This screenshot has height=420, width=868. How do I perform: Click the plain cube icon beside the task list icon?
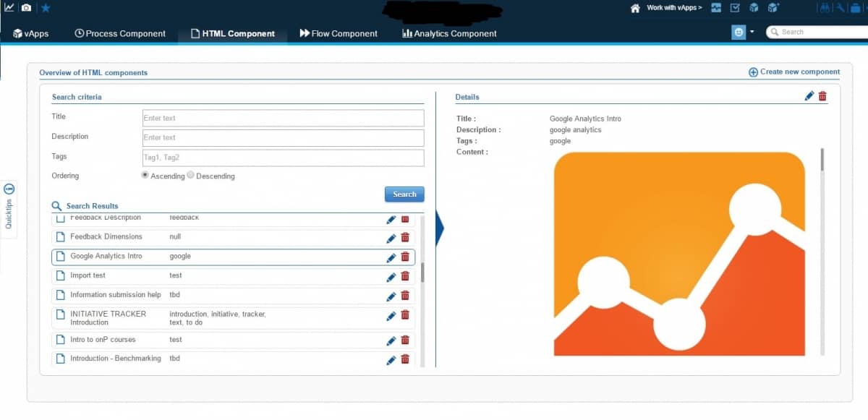754,8
